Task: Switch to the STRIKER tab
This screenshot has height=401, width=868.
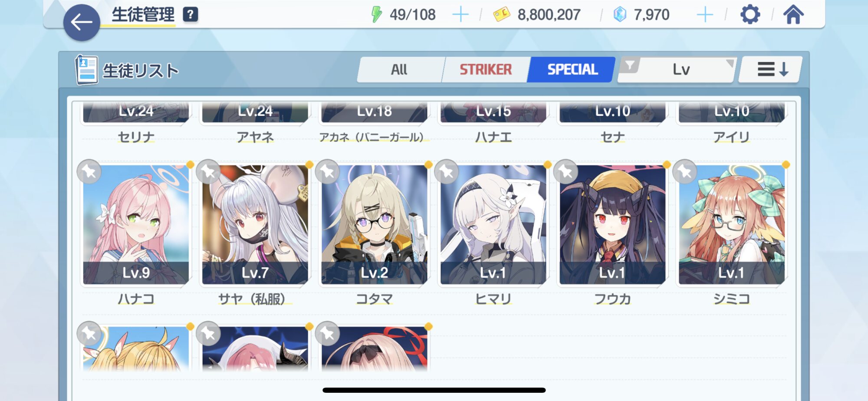Action: pyautogui.click(x=486, y=69)
